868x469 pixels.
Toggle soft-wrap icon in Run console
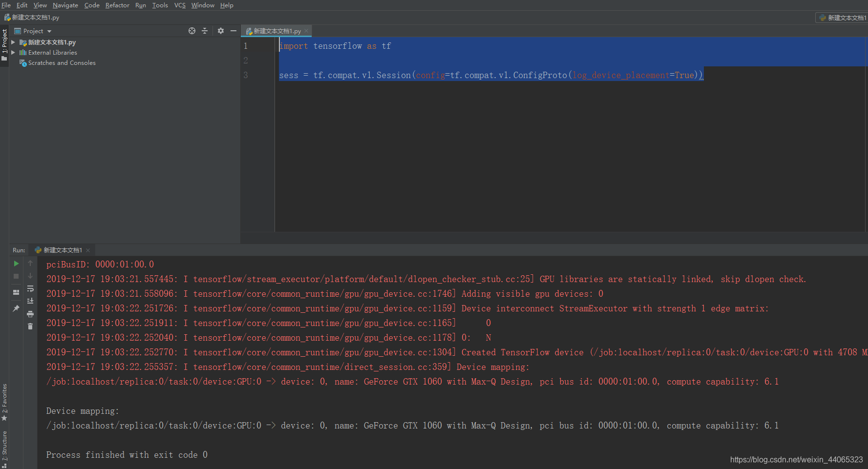30,288
